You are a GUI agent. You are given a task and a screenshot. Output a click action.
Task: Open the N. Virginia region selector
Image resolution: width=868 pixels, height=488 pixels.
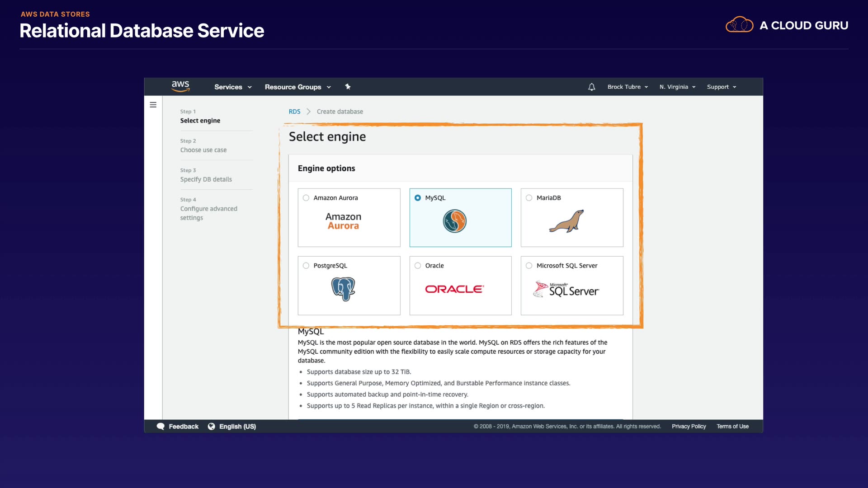677,87
